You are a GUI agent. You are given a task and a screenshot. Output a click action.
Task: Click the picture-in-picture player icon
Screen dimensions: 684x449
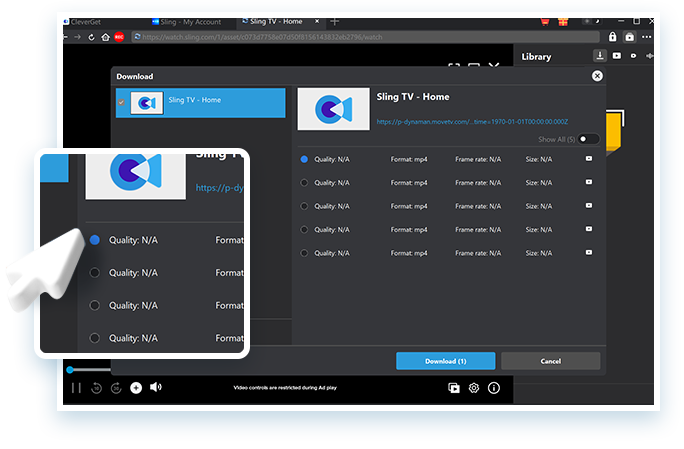pyautogui.click(x=454, y=388)
